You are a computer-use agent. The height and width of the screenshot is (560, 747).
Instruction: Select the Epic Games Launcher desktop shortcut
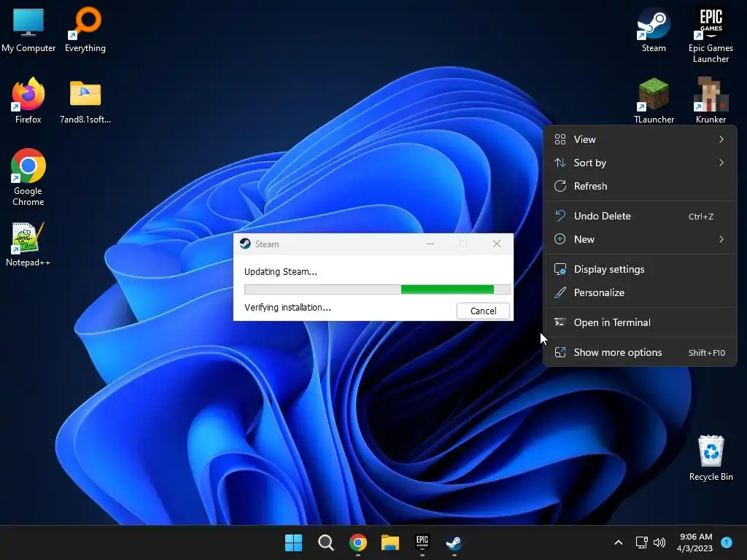[711, 34]
